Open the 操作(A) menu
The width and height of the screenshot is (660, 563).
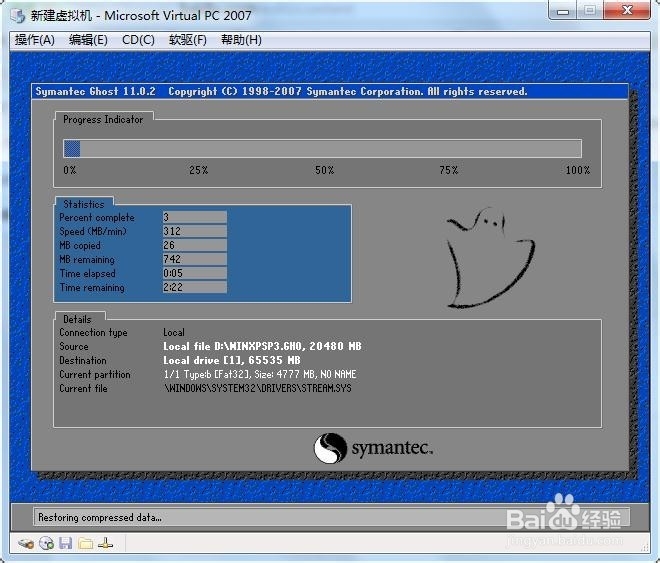[x=35, y=40]
